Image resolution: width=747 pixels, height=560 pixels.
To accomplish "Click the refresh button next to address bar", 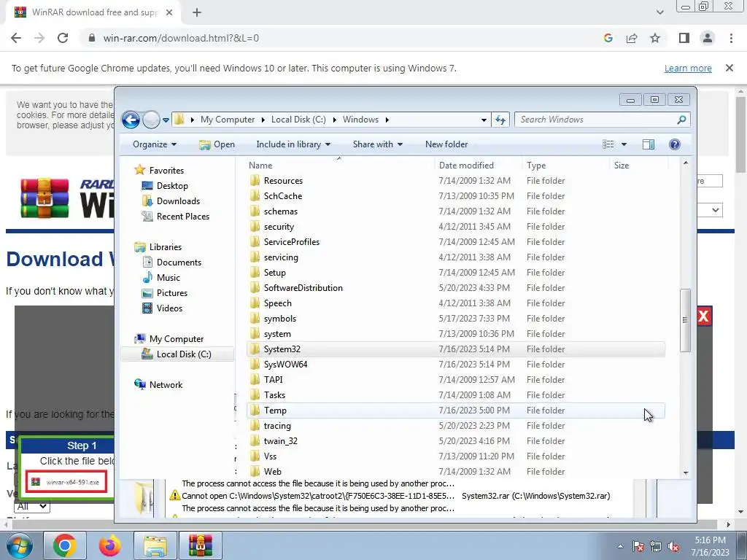I will pos(500,120).
